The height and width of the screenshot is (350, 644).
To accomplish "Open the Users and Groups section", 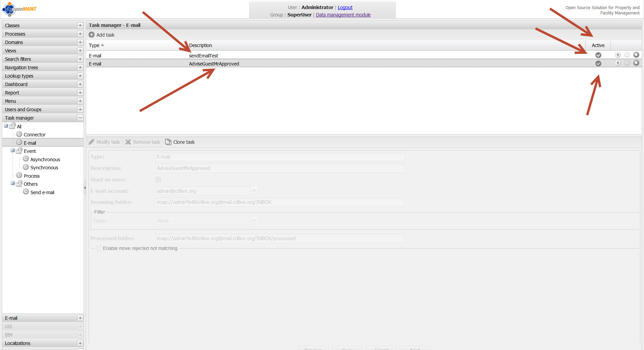I will pos(23,110).
